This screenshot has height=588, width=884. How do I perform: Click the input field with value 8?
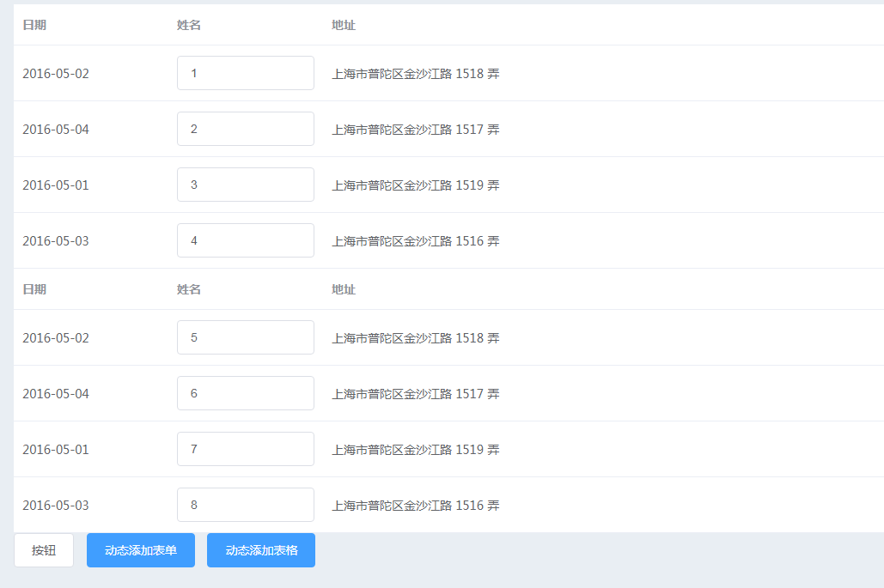(x=245, y=504)
